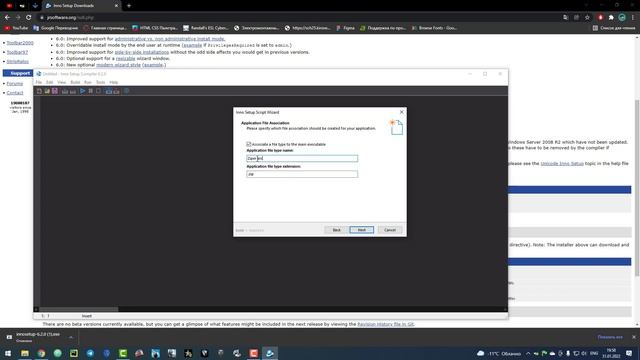Reload the page in browser
Screen dimensions: 640x360
[x=29, y=18]
